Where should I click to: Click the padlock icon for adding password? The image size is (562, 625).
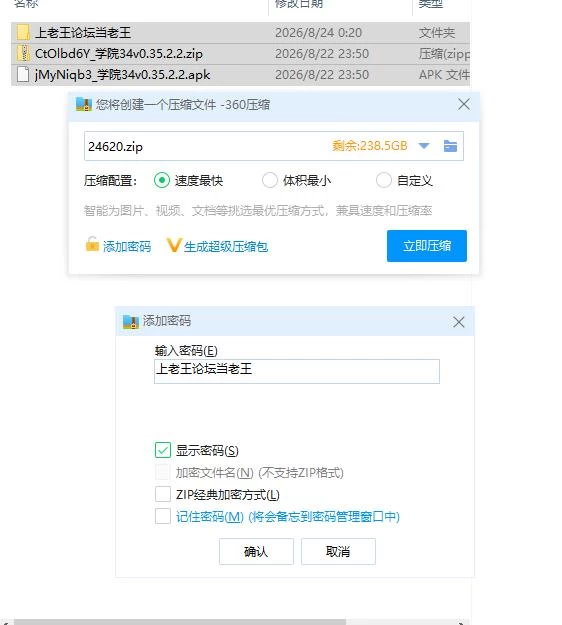tap(92, 244)
